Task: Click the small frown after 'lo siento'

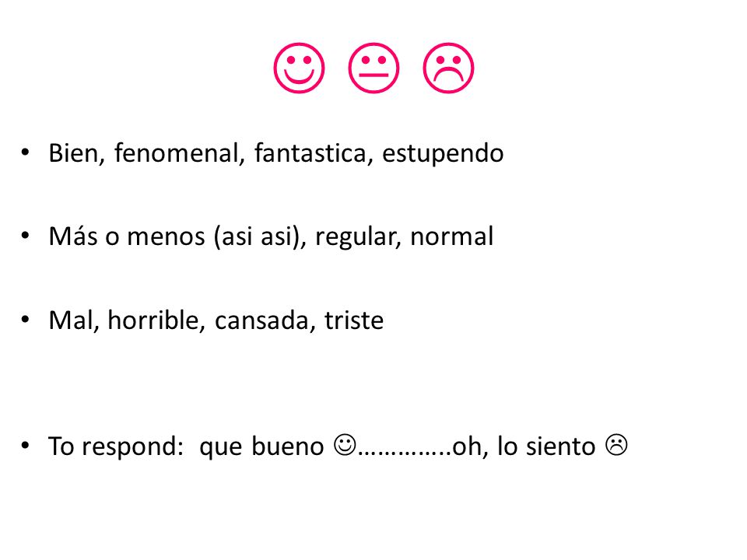Action: point(616,445)
